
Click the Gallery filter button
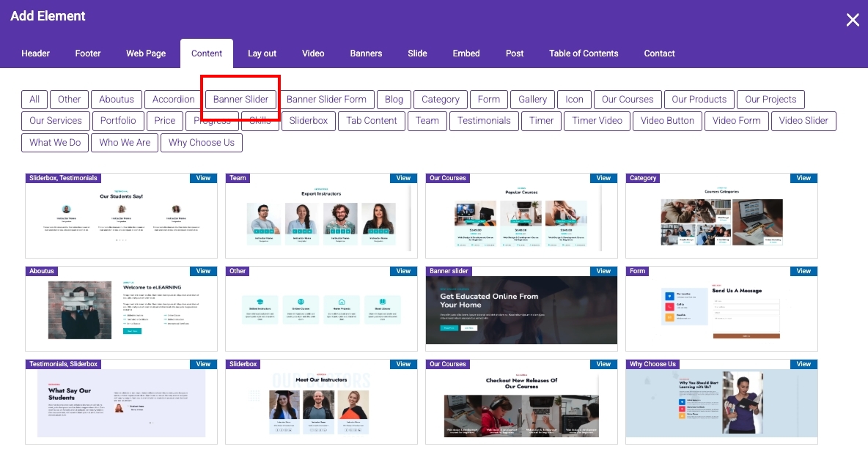pos(532,100)
